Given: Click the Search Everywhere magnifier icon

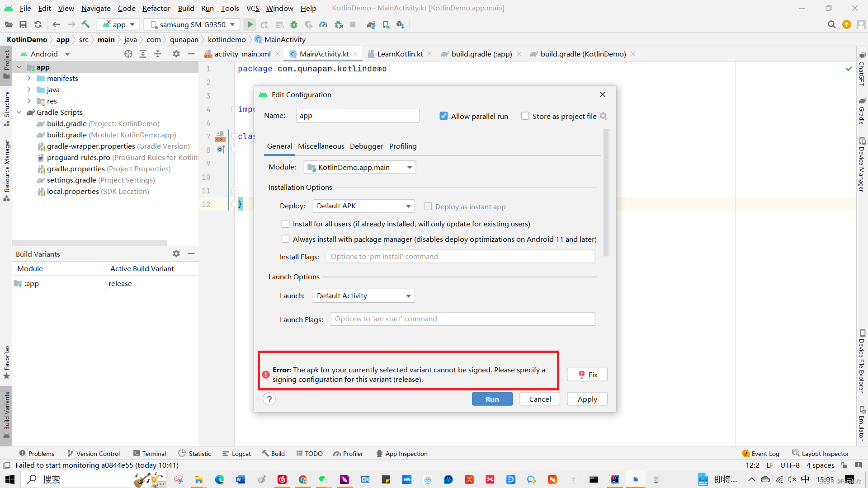Looking at the screenshot, I should pyautogui.click(x=831, y=24).
